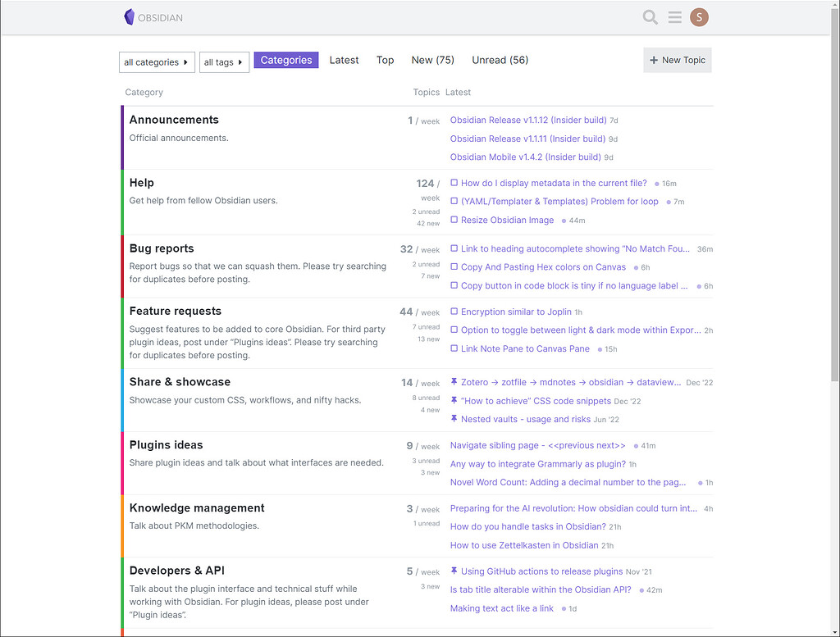Open the search magnifier icon
The width and height of the screenshot is (840, 637).
[650, 17]
